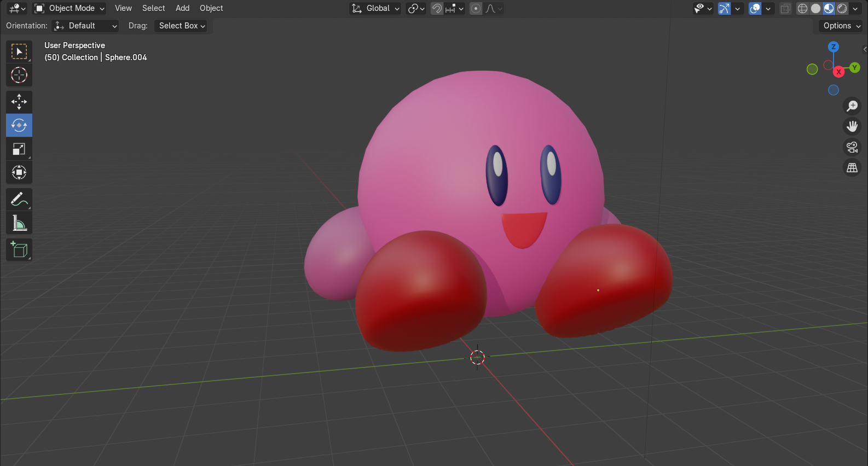The width and height of the screenshot is (868, 466).
Task: Activate the 3D Cursor tool
Action: (19, 75)
